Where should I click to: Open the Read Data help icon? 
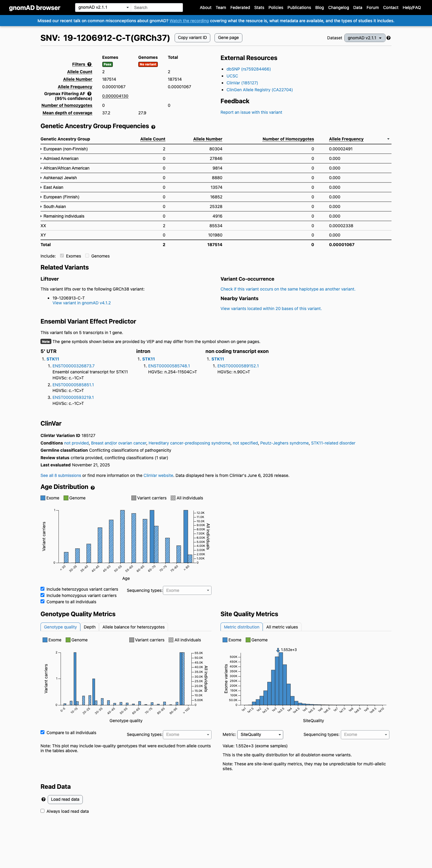point(43,799)
